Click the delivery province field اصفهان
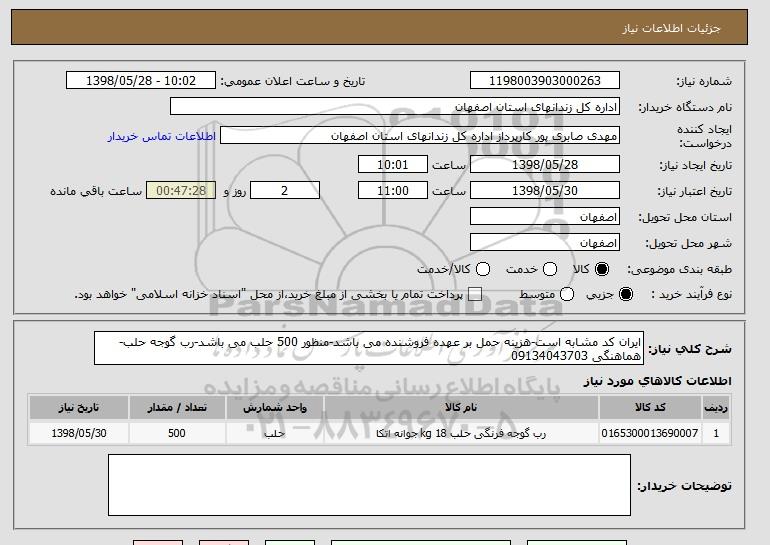The height and width of the screenshot is (545, 770). (x=545, y=217)
